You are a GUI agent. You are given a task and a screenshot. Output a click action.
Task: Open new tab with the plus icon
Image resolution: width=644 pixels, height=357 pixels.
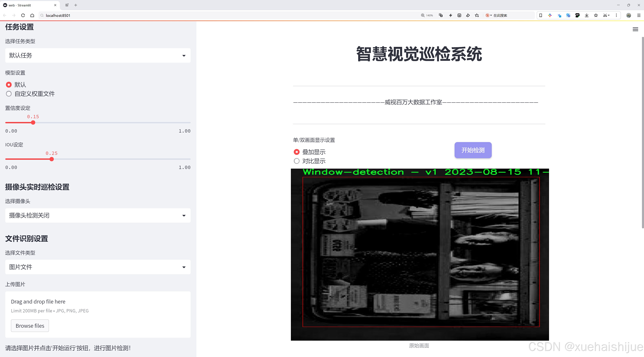tap(76, 5)
